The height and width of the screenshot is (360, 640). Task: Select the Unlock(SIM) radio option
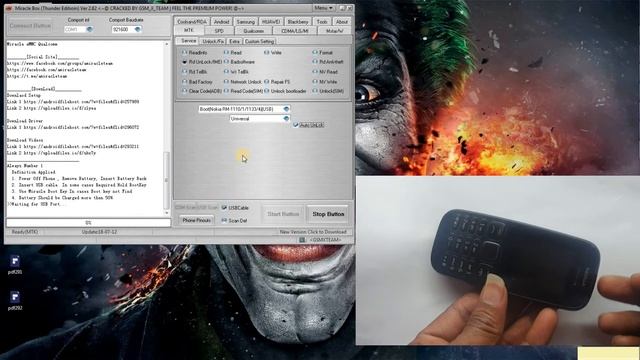point(315,91)
